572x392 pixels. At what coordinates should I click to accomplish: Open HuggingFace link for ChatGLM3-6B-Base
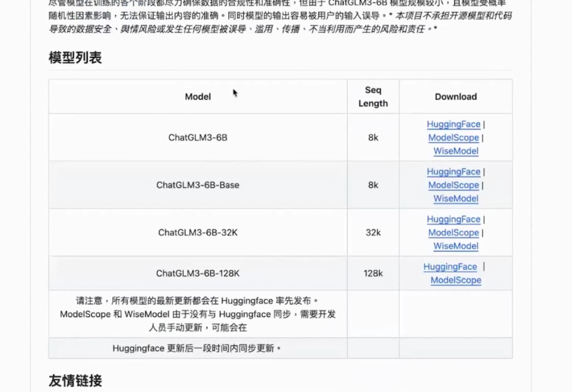(453, 172)
